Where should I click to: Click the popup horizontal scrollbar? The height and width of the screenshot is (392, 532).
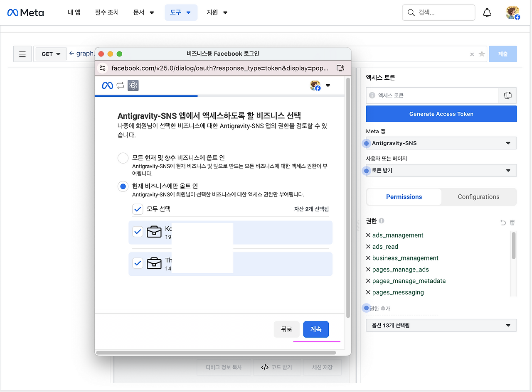[x=216, y=353]
